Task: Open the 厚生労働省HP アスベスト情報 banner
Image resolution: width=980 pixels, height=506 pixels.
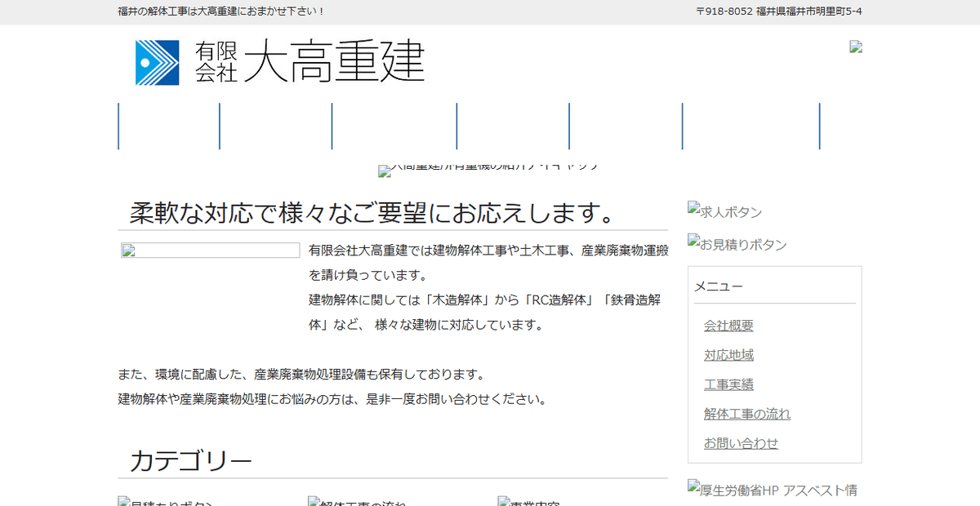Action: [x=774, y=489]
